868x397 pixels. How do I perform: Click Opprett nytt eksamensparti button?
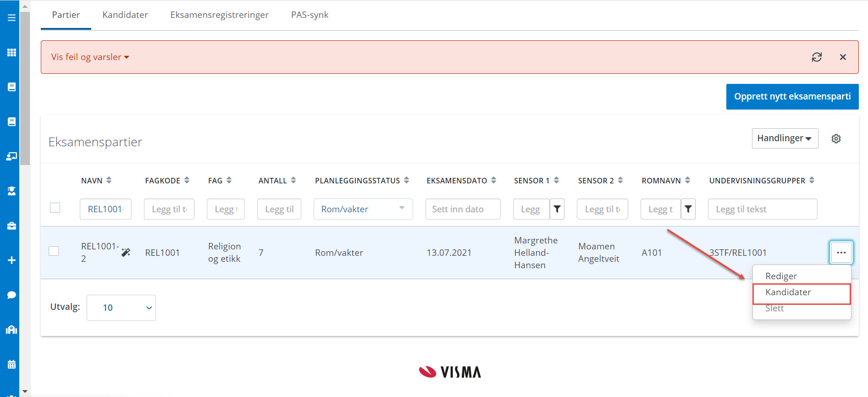(792, 97)
